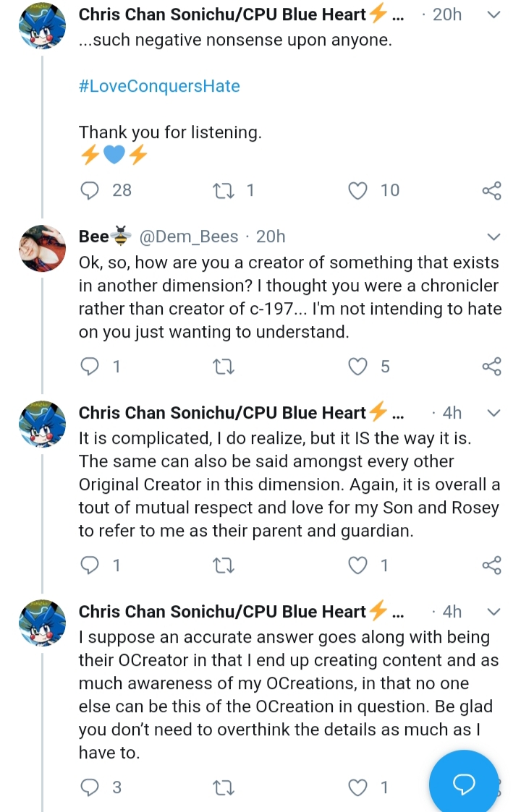Retweet Bee's tweet about c-197

click(224, 367)
